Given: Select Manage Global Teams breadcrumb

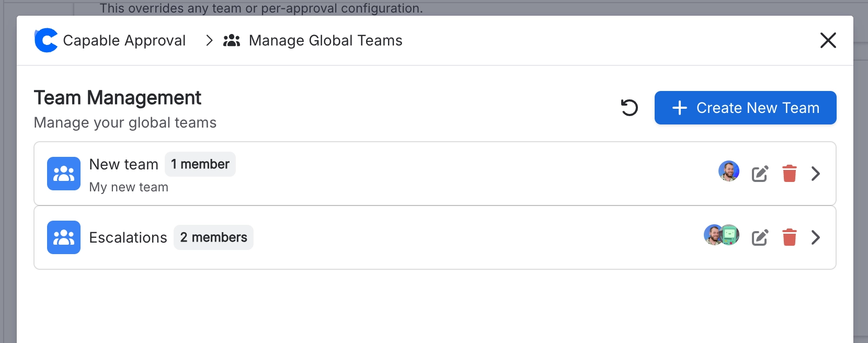Looking at the screenshot, I should tap(325, 40).
